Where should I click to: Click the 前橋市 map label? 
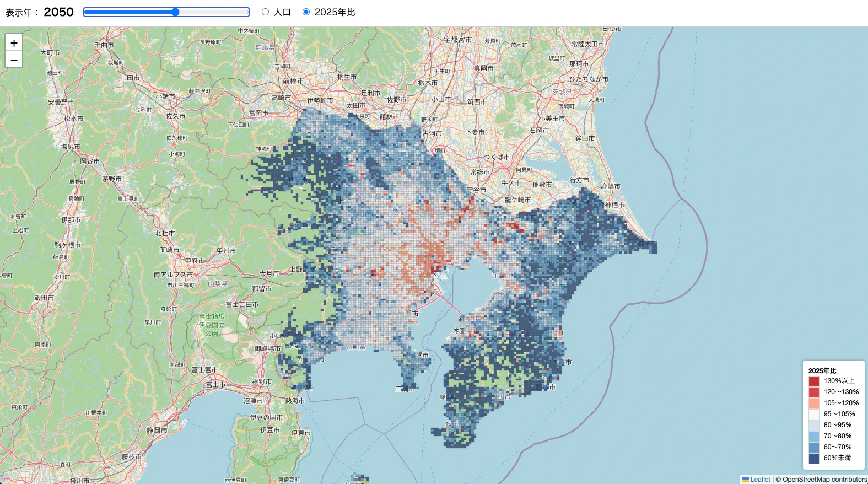293,81
